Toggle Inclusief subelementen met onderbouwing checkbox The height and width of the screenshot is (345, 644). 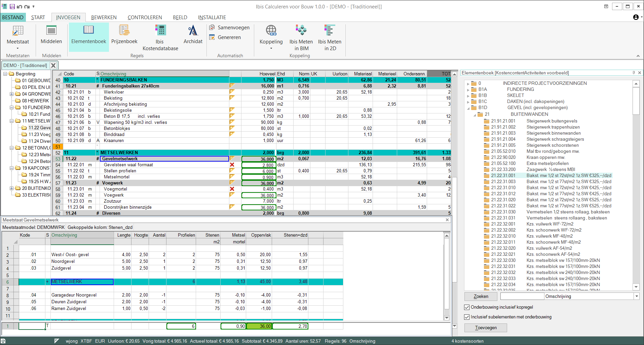467,317
